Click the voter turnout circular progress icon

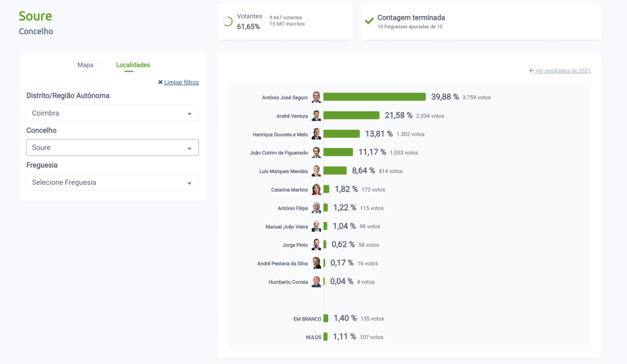[x=228, y=21]
